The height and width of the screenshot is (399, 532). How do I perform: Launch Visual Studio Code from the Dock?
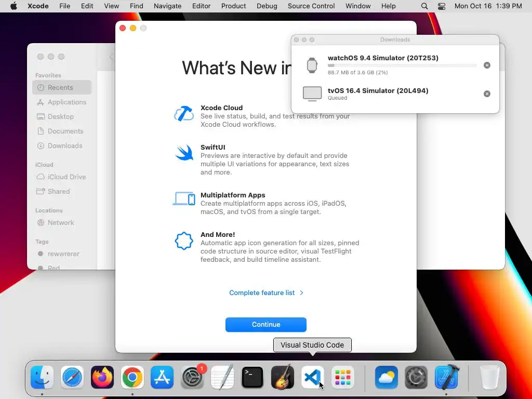[x=312, y=377]
